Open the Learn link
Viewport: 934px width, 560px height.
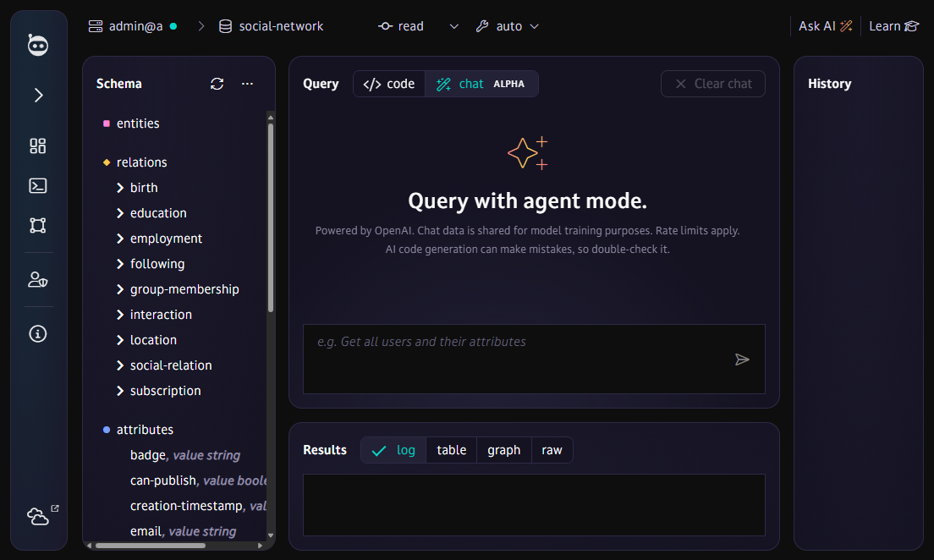894,26
